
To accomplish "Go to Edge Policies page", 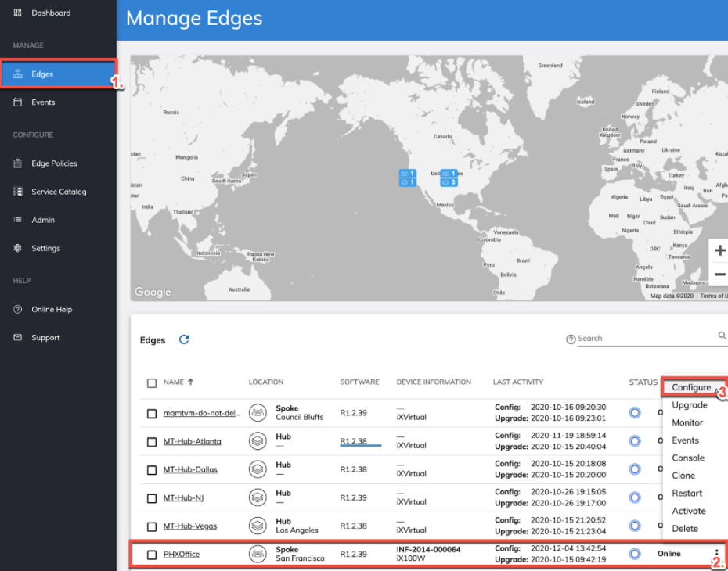I will 54,163.
